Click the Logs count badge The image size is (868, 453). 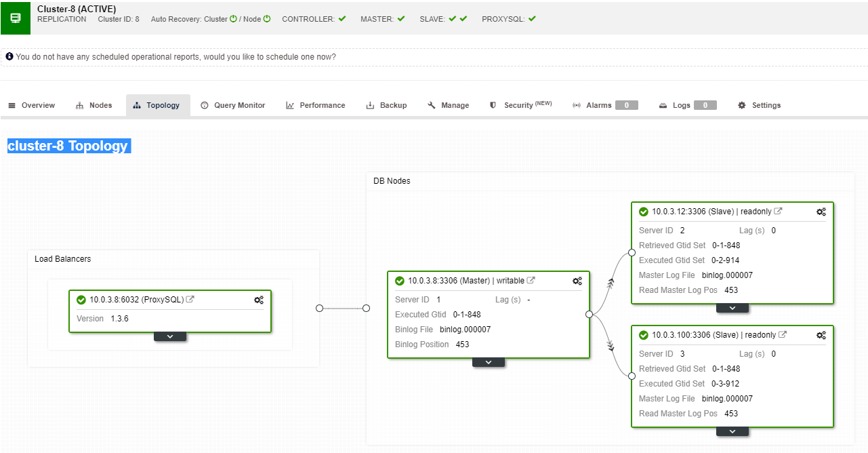pyautogui.click(x=705, y=105)
